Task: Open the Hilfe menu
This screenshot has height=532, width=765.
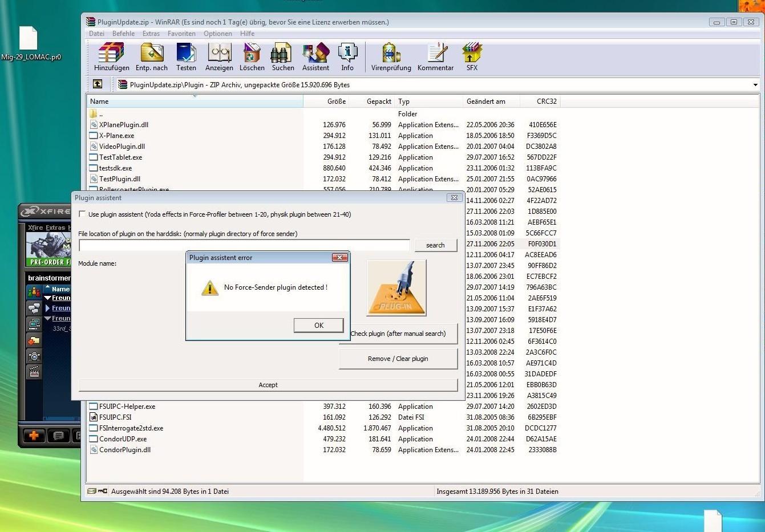Action: pos(248,34)
